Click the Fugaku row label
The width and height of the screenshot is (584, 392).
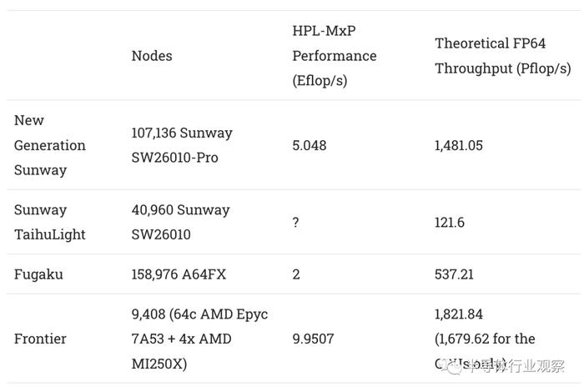(38, 274)
